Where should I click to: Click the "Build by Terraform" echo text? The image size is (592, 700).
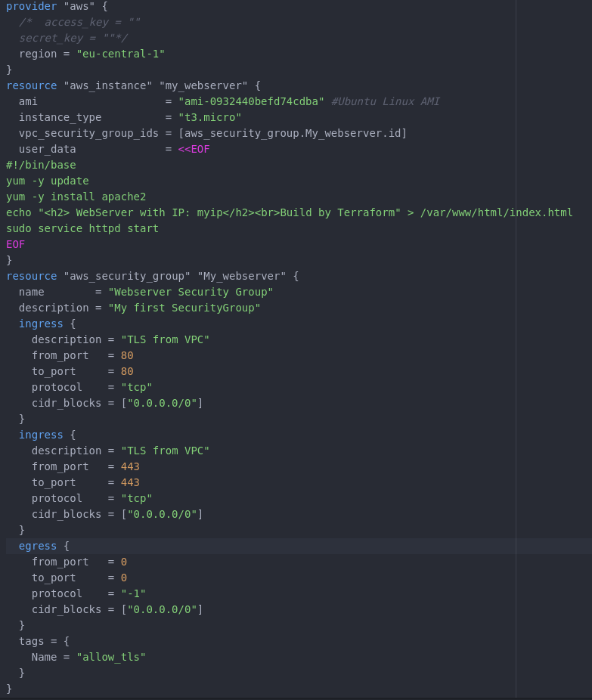pyautogui.click(x=337, y=212)
